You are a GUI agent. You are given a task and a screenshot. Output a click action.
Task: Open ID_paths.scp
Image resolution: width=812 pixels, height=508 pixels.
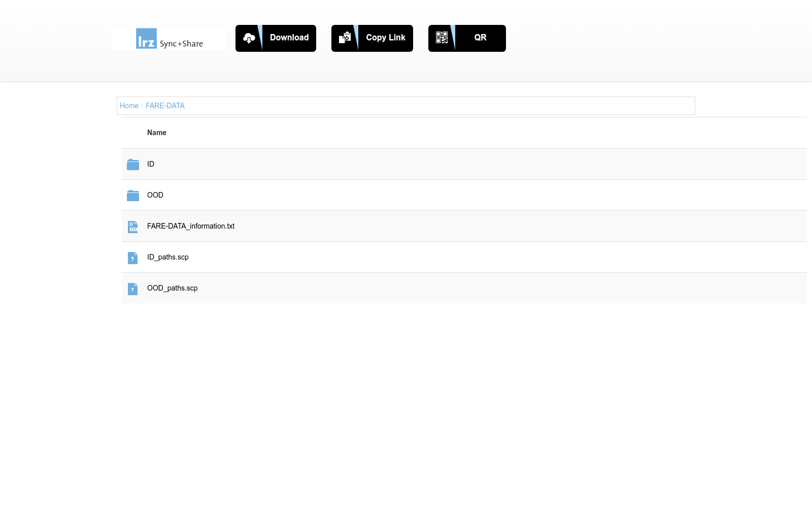coord(168,257)
